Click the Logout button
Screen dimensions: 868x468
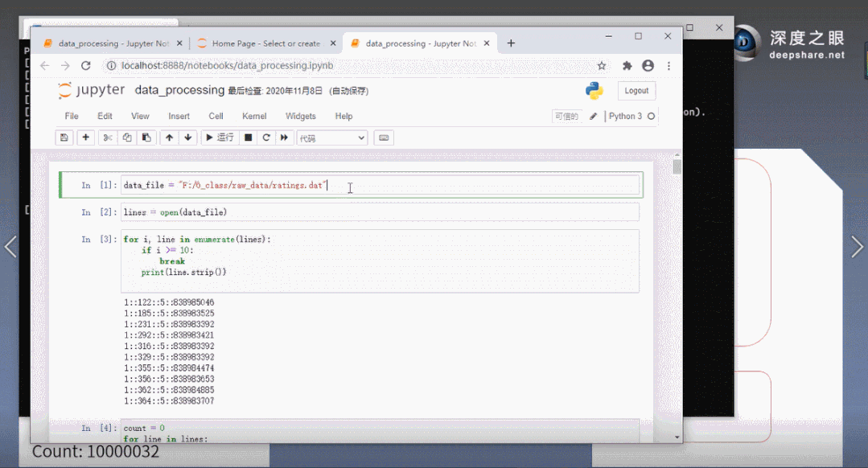click(636, 91)
